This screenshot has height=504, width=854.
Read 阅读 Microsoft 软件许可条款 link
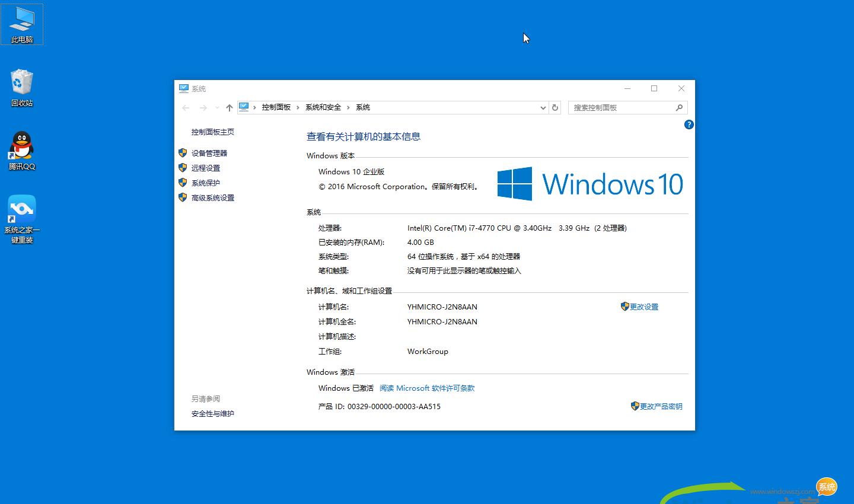(427, 388)
